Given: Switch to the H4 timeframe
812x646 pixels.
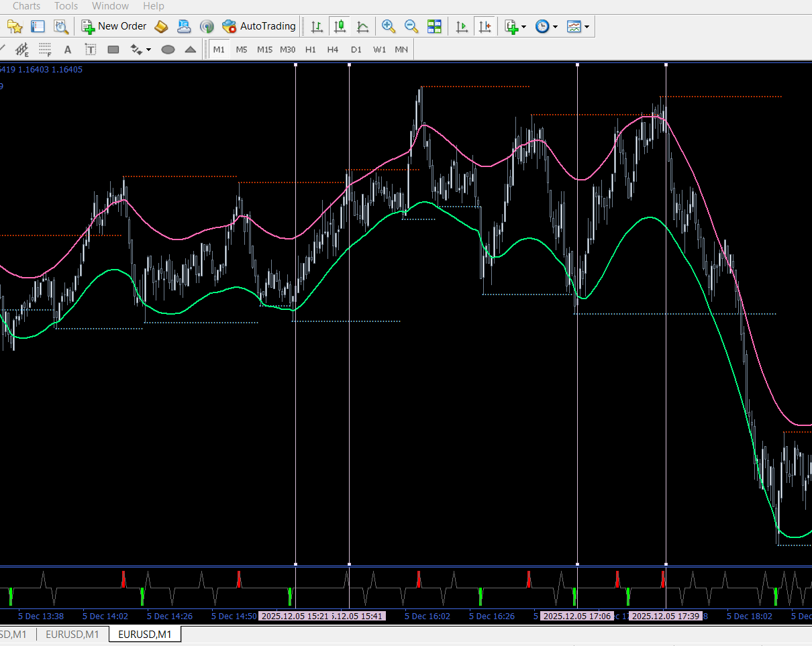Looking at the screenshot, I should 333,50.
